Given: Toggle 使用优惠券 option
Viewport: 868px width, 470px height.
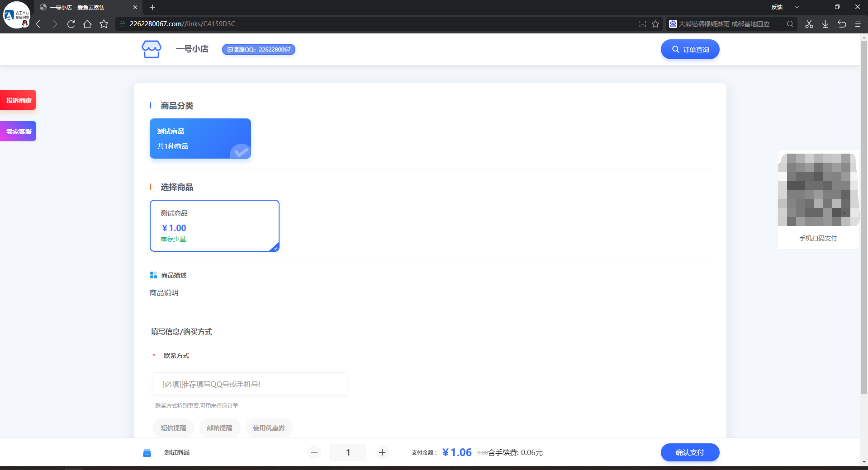Looking at the screenshot, I should [x=269, y=428].
